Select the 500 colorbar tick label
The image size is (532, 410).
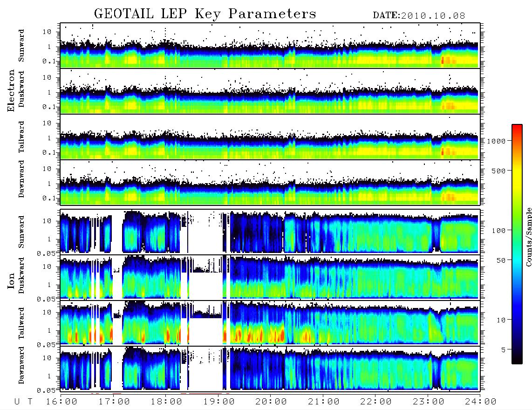tap(499, 171)
